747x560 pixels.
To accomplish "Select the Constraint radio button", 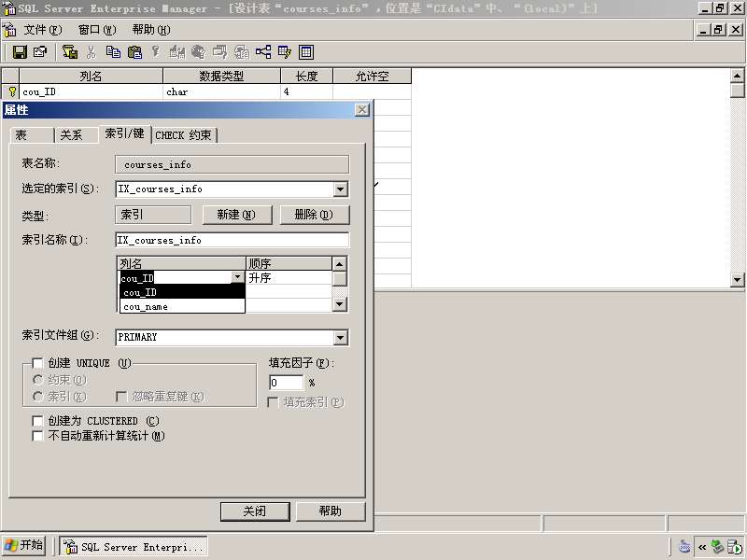I will 38,380.
